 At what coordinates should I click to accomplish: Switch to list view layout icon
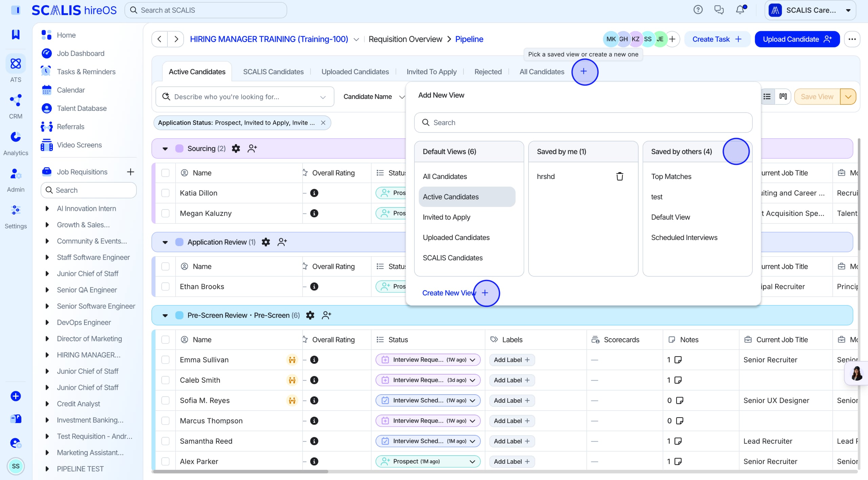767,97
